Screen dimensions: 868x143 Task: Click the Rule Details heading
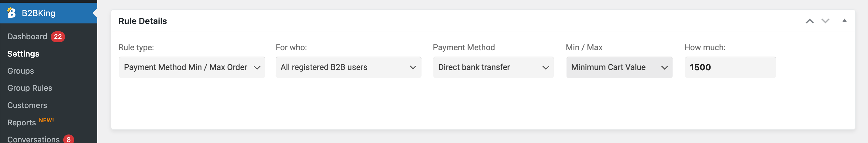point(143,21)
